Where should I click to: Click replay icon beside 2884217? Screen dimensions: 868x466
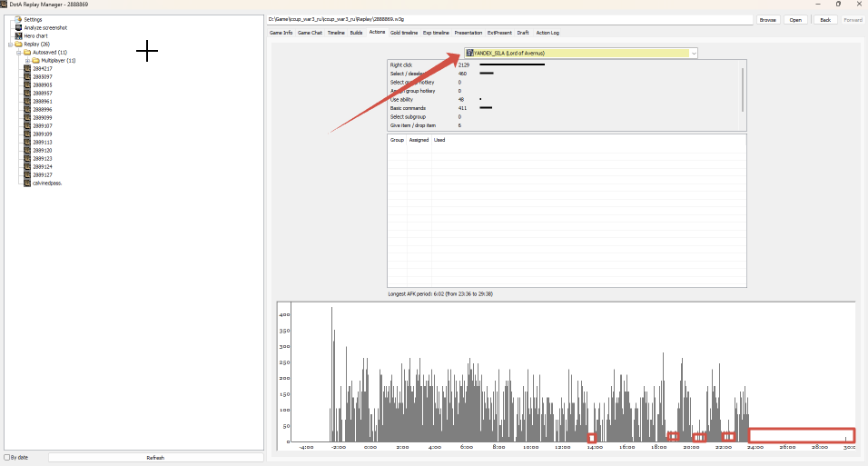tap(27, 69)
